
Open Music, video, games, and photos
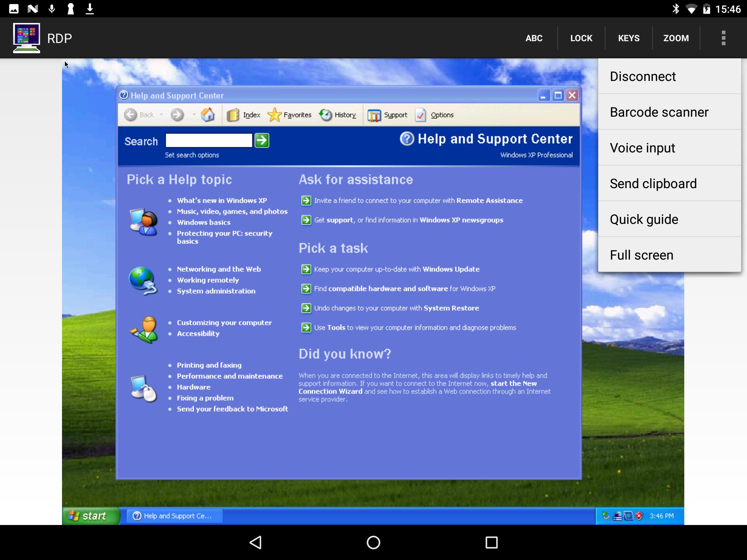click(x=232, y=211)
